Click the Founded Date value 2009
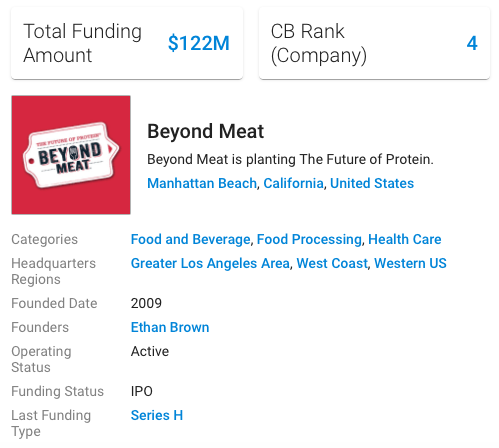499x448 pixels. (146, 303)
